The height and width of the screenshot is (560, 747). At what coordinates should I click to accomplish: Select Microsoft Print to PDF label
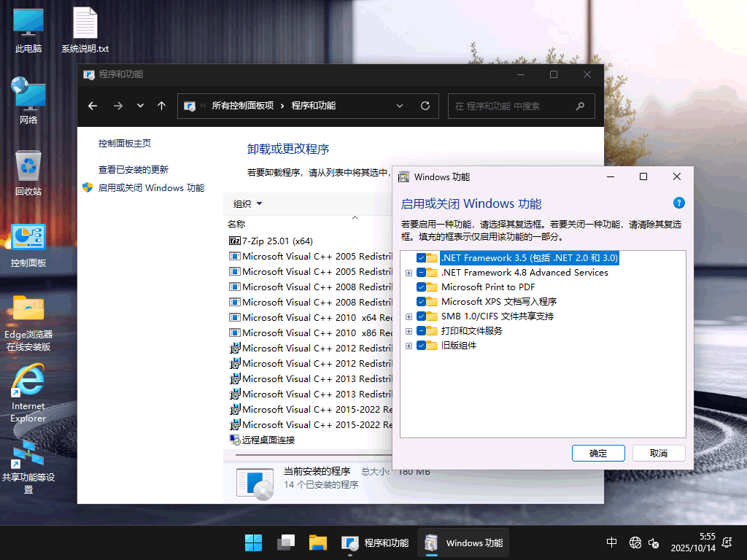488,287
